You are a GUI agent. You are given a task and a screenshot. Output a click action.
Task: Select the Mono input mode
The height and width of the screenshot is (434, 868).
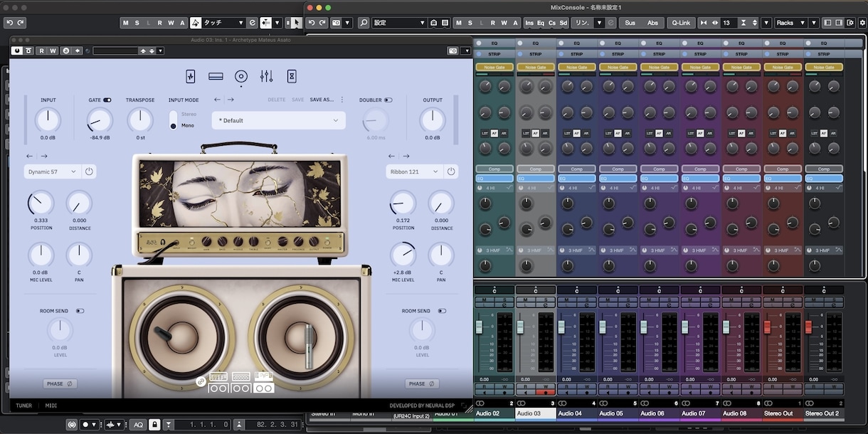click(x=174, y=126)
